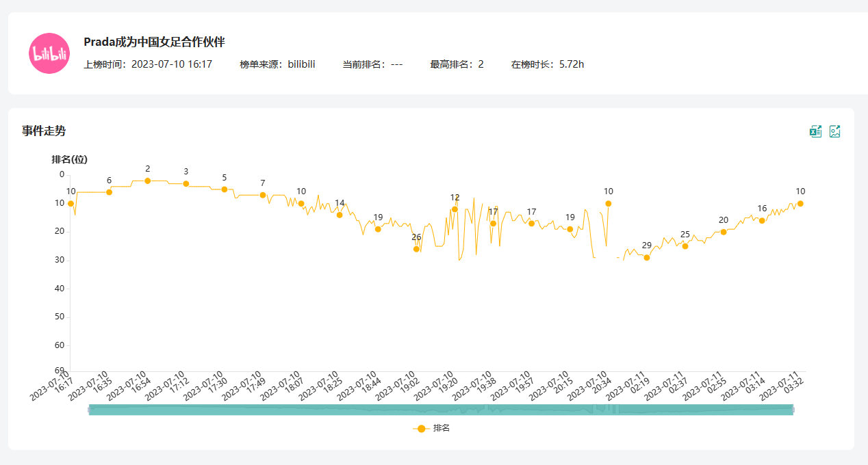868x465 pixels.
Task: Select the rank 6 data point
Action: (x=109, y=192)
